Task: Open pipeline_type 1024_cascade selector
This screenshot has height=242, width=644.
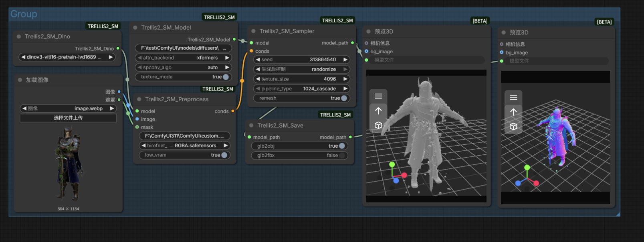Action: click(302, 88)
